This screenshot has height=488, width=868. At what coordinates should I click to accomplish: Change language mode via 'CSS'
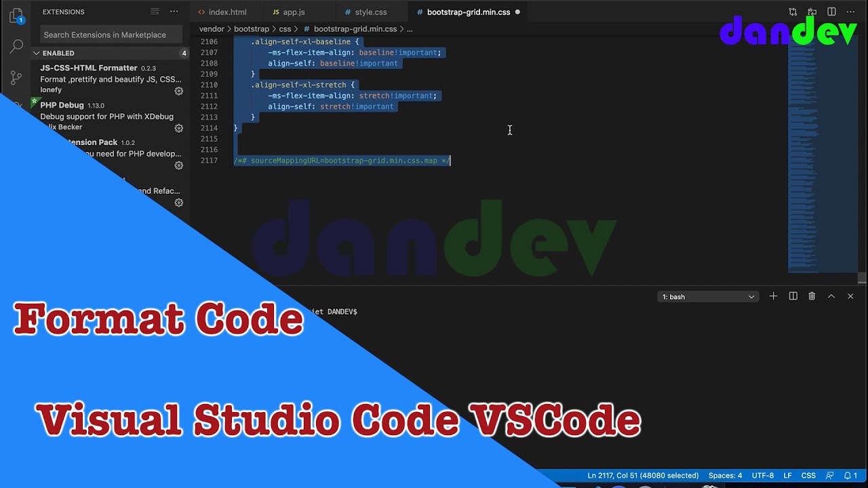(808, 476)
